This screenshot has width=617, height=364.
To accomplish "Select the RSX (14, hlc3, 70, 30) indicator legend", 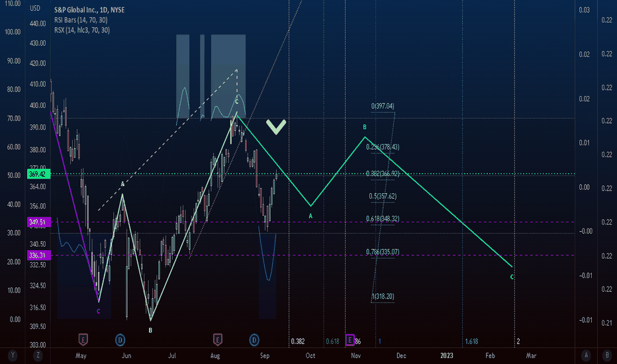I will (82, 30).
